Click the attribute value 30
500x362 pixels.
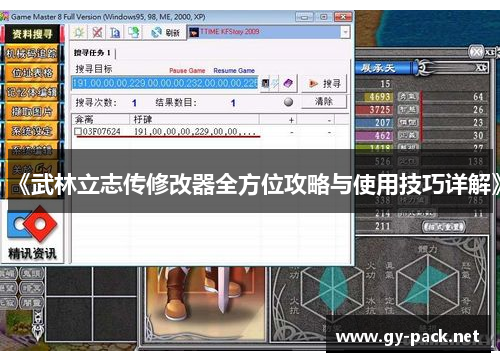coord(478,135)
